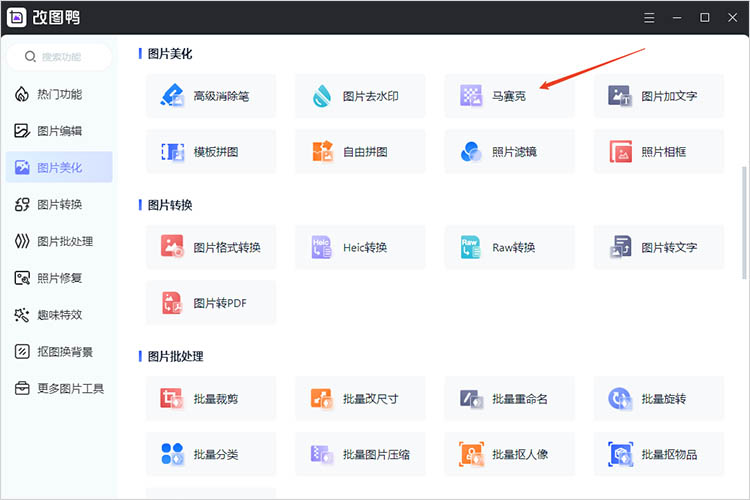Open the 批量旋转 batch rotate tool
The width and height of the screenshot is (750, 500).
659,399
